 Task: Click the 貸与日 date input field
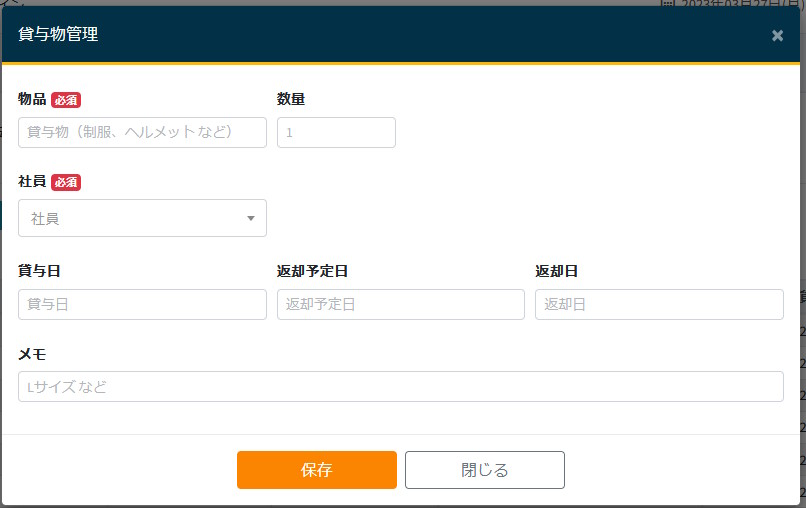pyautogui.click(x=142, y=304)
